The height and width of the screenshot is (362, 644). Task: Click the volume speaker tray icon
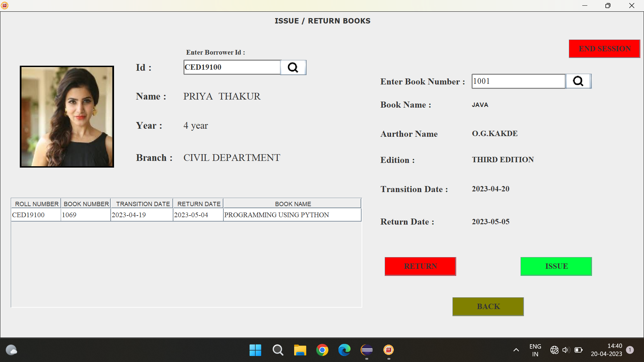tap(566, 350)
